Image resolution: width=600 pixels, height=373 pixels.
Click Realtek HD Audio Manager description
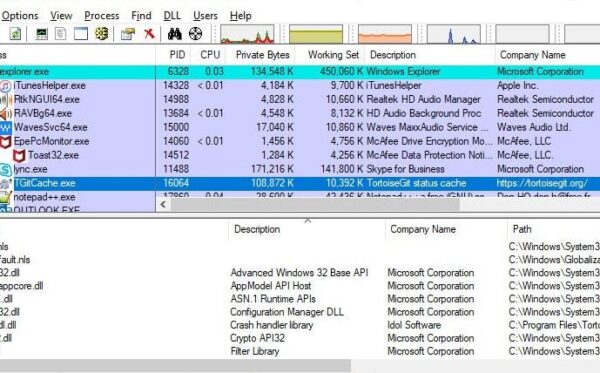tap(424, 99)
